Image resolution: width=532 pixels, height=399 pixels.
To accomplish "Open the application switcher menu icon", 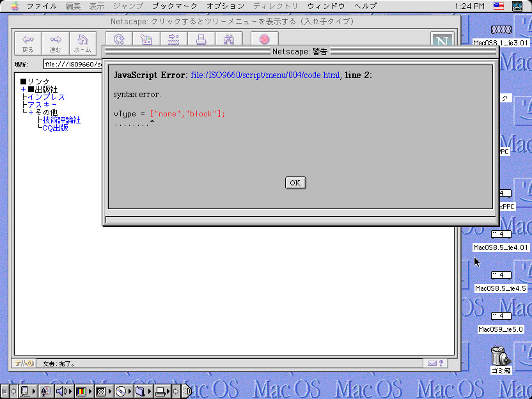I will 517,6.
